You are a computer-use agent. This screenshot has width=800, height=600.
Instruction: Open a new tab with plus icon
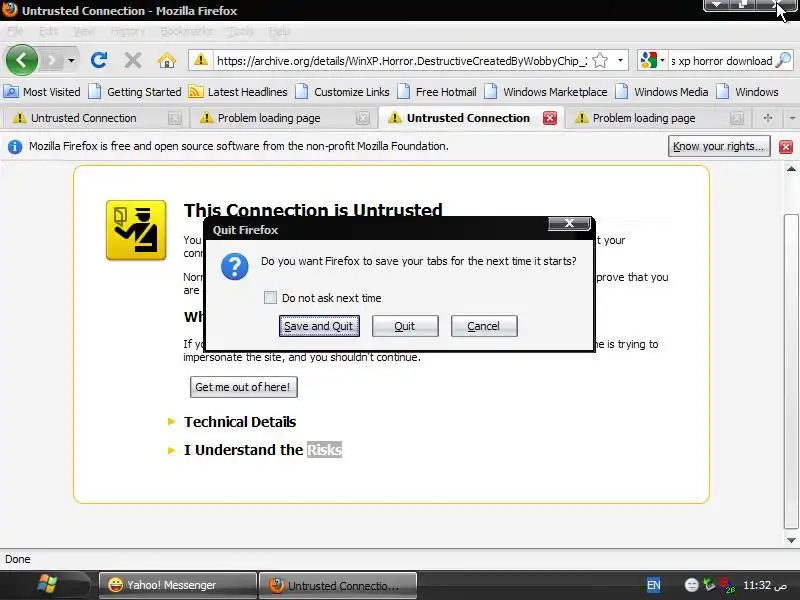(767, 118)
